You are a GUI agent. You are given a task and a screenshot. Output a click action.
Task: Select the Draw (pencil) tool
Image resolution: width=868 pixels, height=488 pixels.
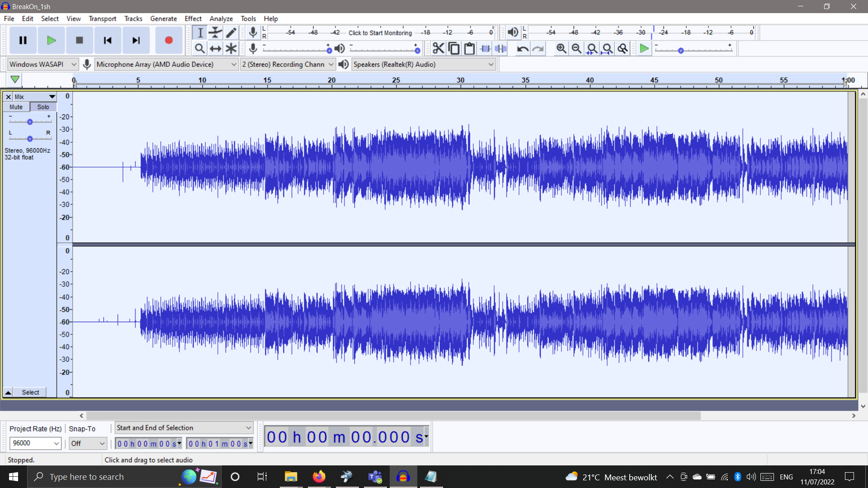click(x=231, y=33)
